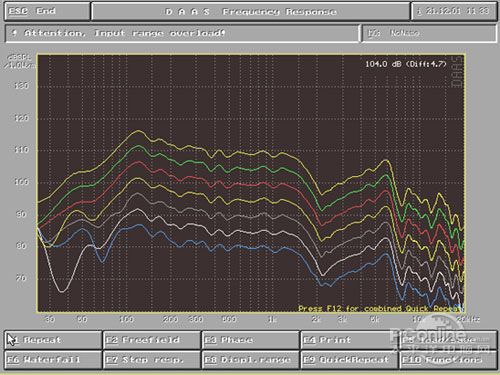Open the F7 Step resp. view
Image resolution: width=500 pixels, height=375 pixels.
pyautogui.click(x=152, y=360)
